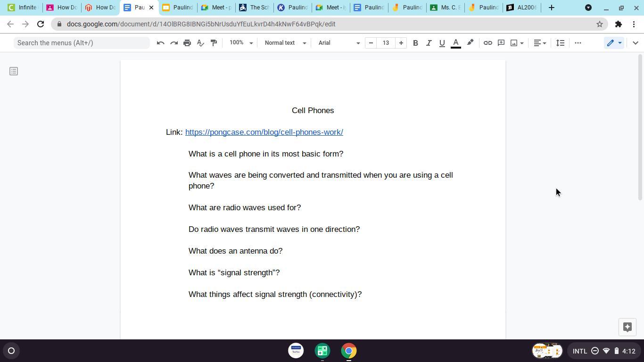Toggle bold formatting
Viewport: 644px width, 362px height.
pos(415,43)
